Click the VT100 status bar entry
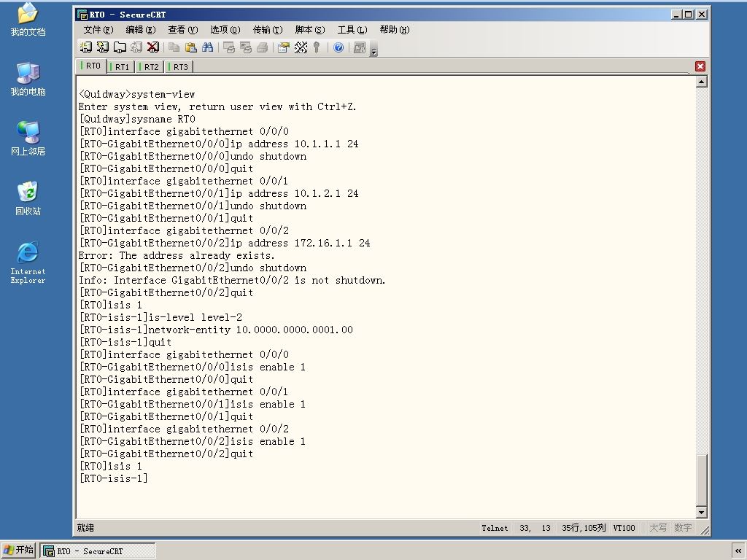Image resolution: width=747 pixels, height=560 pixels. coord(624,528)
